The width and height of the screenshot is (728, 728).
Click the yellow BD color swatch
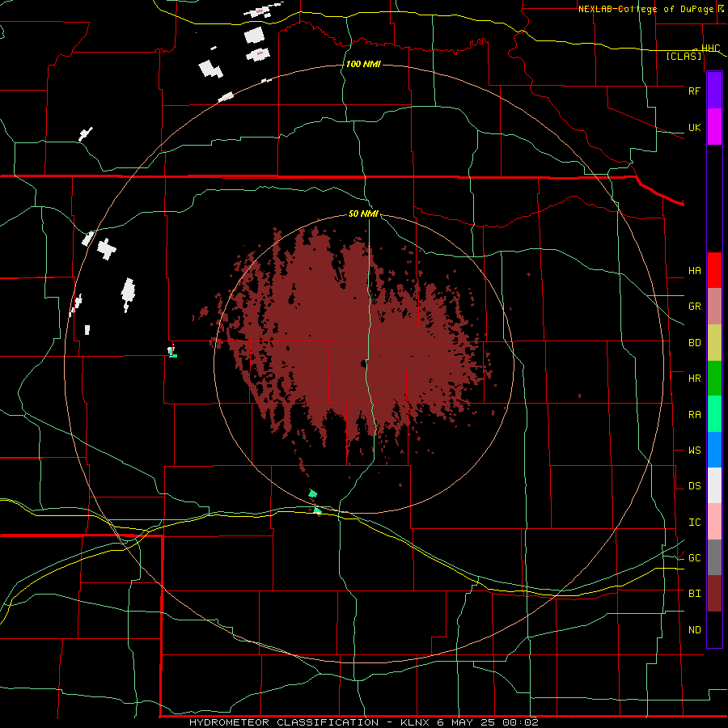click(714, 343)
